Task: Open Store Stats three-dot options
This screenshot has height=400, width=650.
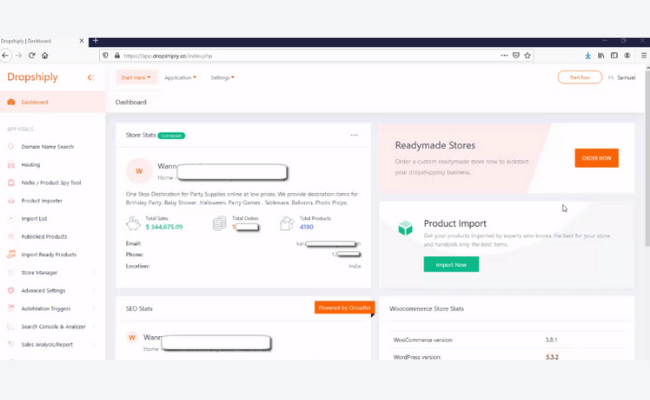Action: click(354, 135)
